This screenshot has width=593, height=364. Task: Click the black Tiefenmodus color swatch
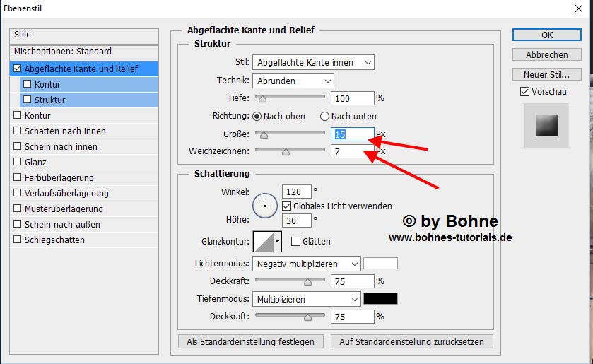tap(380, 299)
